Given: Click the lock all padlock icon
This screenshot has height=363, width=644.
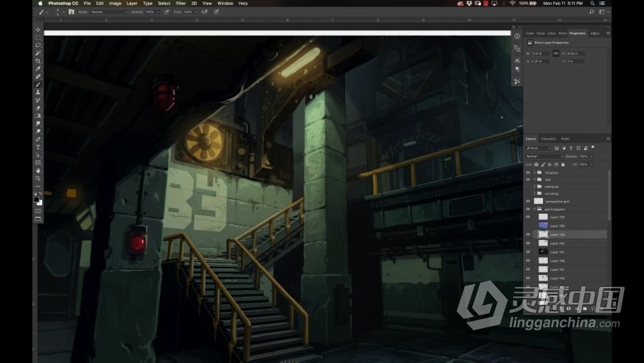Looking at the screenshot, I should pos(563,164).
